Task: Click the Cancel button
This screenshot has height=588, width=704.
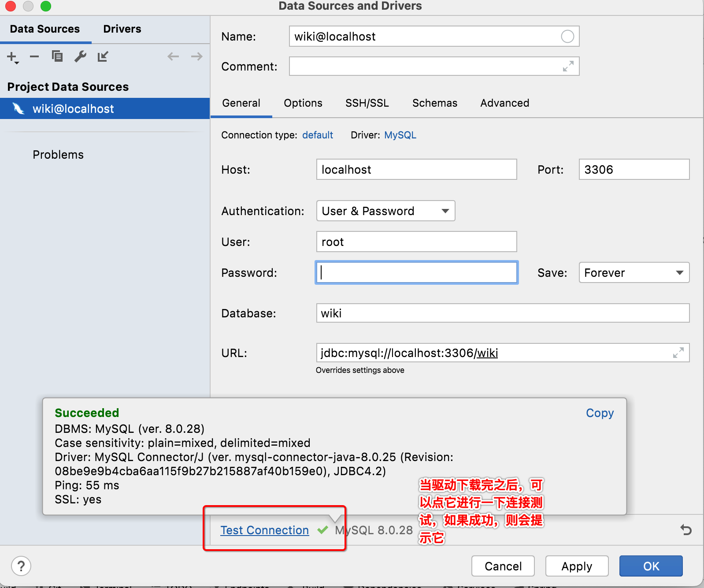Action: [503, 566]
